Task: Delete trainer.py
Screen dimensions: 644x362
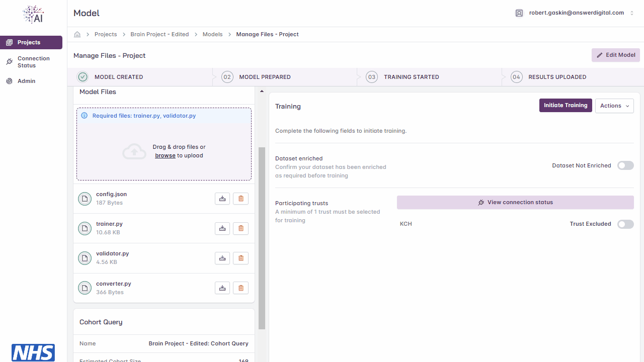Action: click(x=240, y=228)
